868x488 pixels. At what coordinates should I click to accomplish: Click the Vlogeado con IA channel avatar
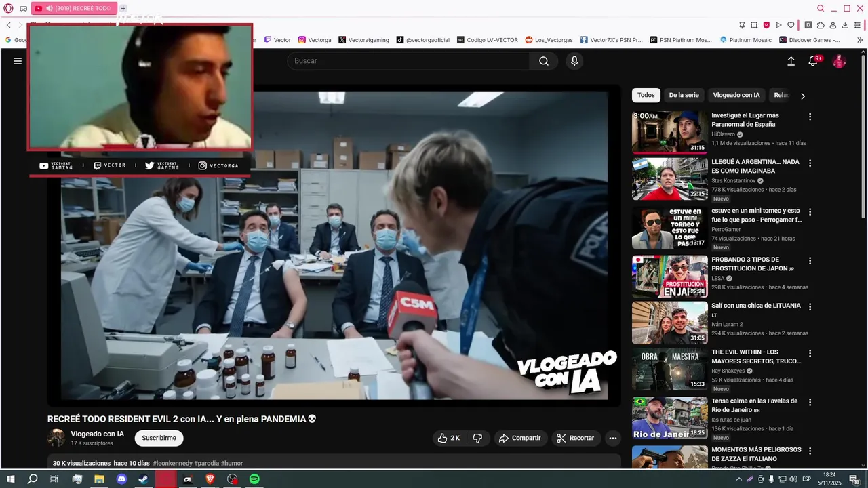pos(56,439)
